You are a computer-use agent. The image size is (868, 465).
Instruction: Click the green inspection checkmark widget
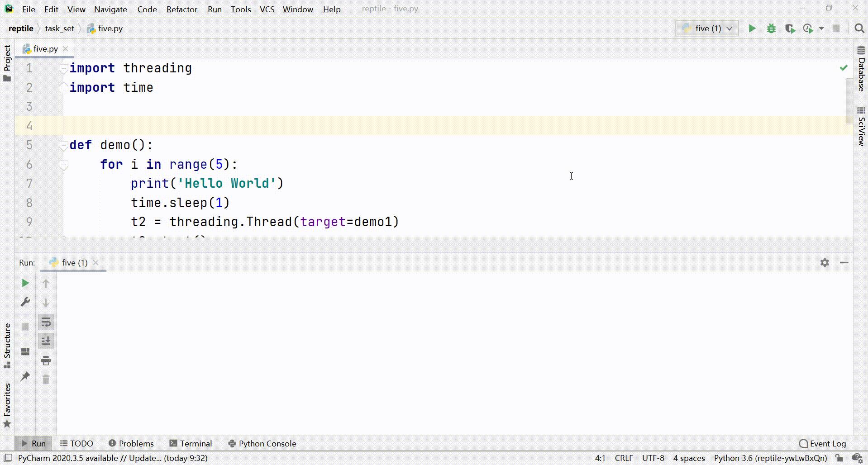(844, 68)
